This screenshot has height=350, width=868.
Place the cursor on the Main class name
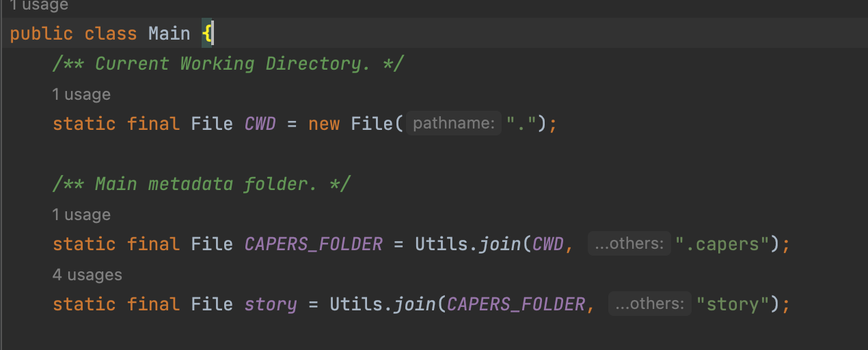coord(169,33)
